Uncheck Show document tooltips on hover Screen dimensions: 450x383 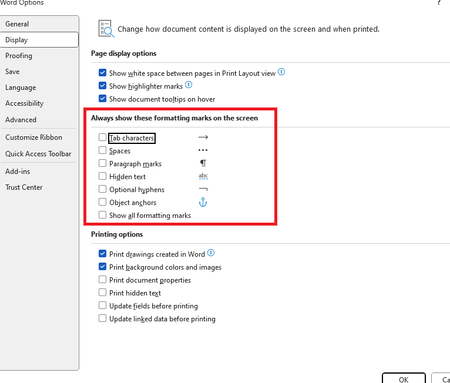pos(102,99)
